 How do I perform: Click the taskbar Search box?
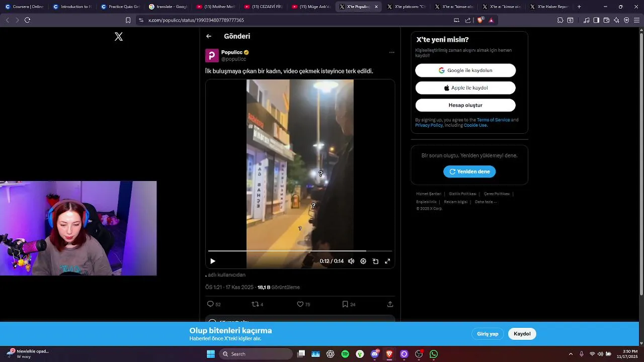[x=256, y=354]
